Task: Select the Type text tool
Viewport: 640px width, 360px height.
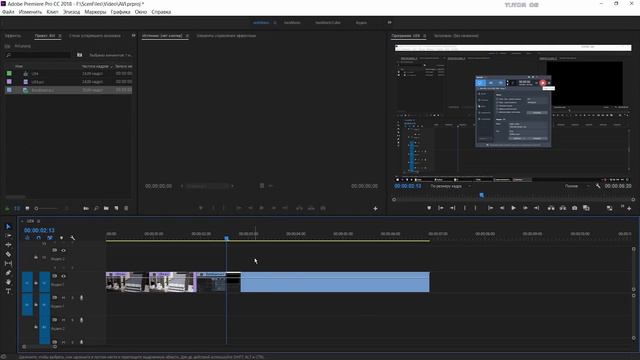Action: point(8,291)
